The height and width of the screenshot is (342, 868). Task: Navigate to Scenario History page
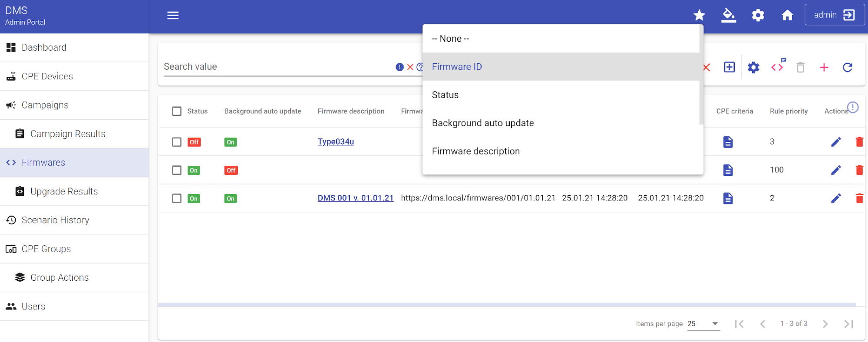click(x=55, y=220)
